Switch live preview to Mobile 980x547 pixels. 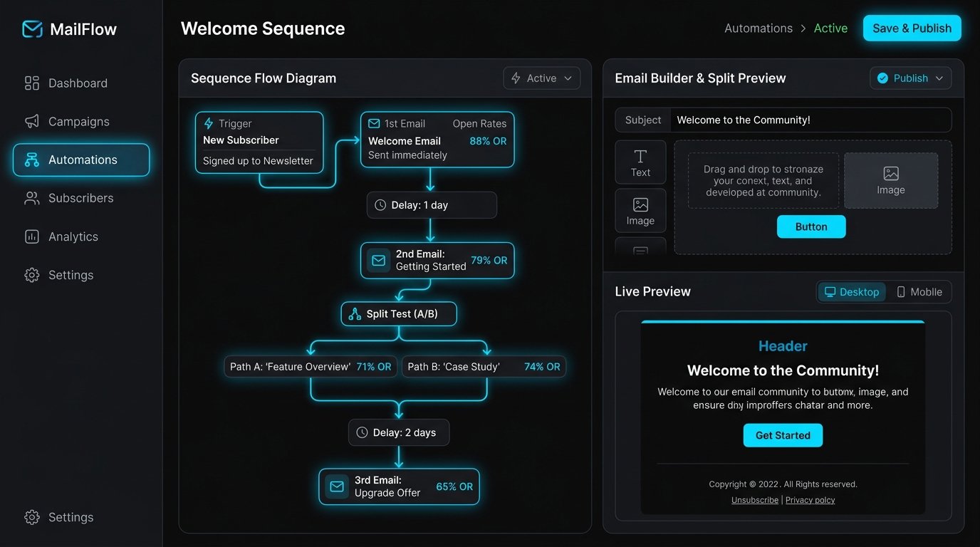pyautogui.click(x=919, y=292)
